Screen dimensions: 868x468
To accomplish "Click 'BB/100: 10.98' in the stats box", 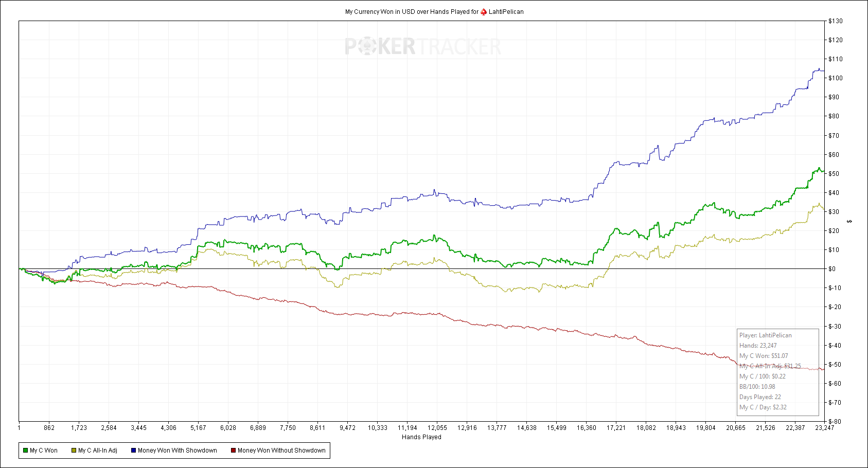I will (757, 387).
